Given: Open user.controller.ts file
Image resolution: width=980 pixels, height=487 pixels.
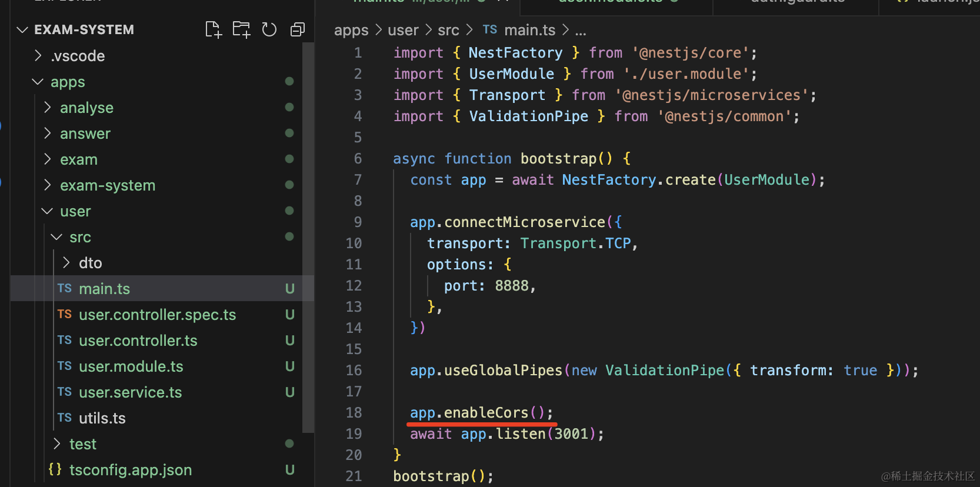Looking at the screenshot, I should pyautogui.click(x=138, y=341).
